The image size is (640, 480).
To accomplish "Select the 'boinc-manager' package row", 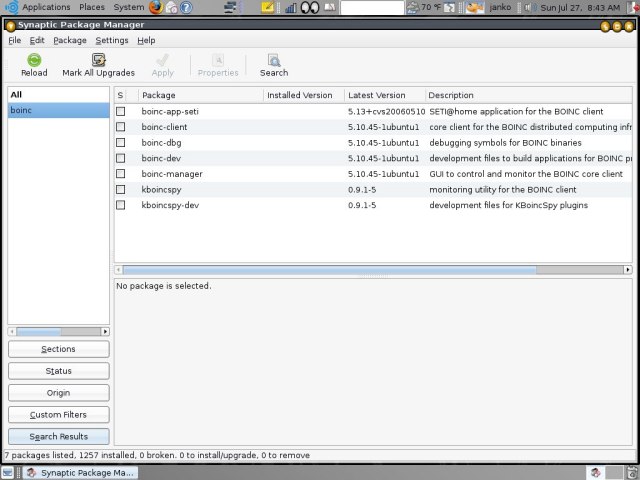I will [x=373, y=174].
